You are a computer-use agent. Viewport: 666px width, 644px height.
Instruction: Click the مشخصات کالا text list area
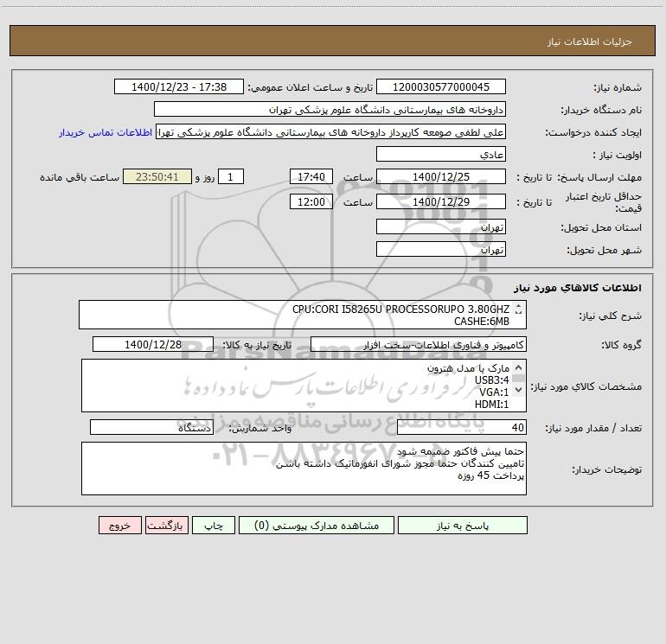click(304, 386)
